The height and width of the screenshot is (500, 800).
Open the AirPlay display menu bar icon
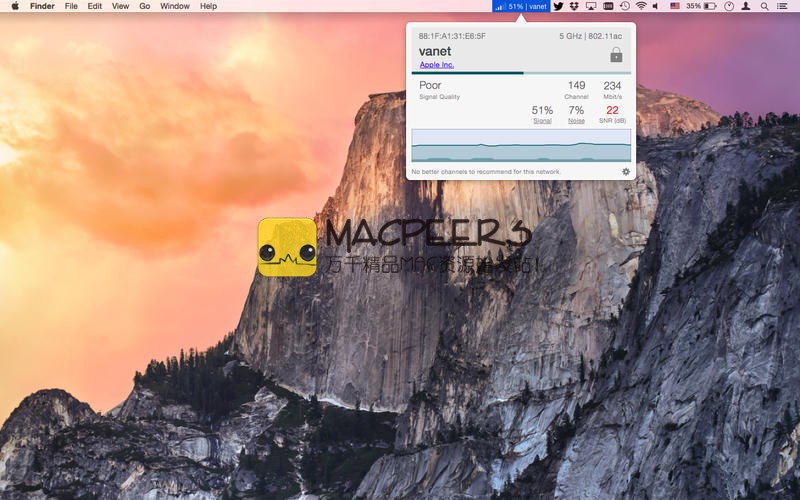tap(591, 6)
